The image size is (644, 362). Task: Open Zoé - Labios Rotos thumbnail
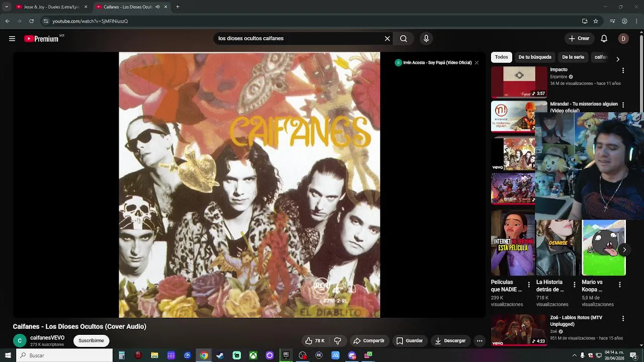[519, 330]
